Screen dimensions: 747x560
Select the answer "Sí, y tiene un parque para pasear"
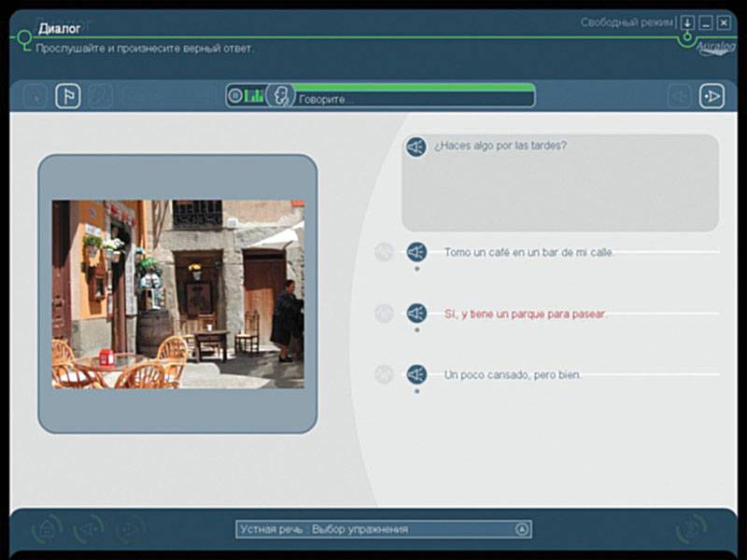pyautogui.click(x=525, y=314)
